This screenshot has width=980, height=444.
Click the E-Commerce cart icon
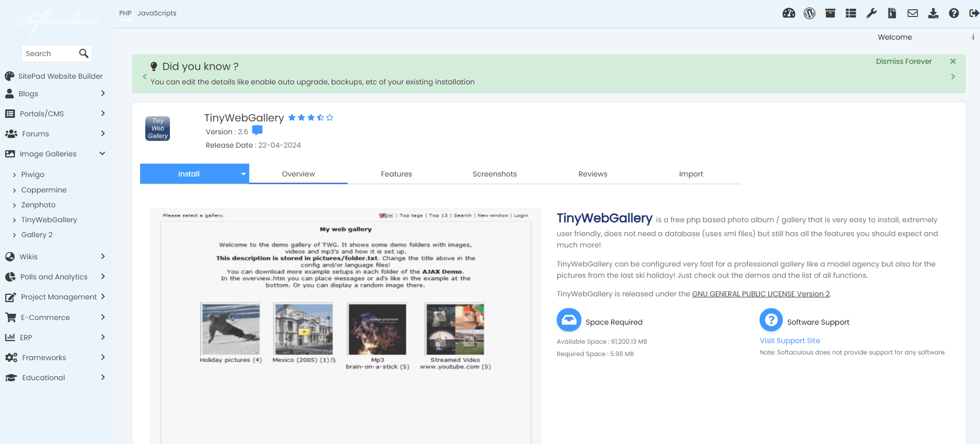(10, 317)
